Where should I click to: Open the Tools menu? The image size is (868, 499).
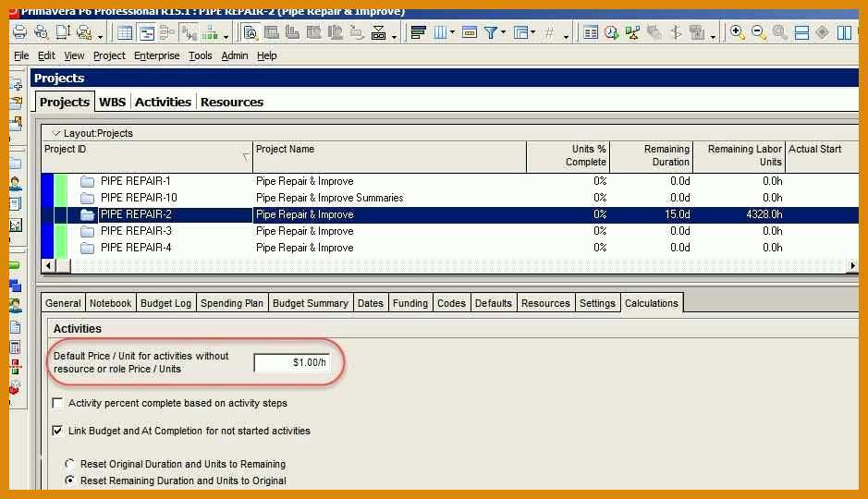[201, 55]
